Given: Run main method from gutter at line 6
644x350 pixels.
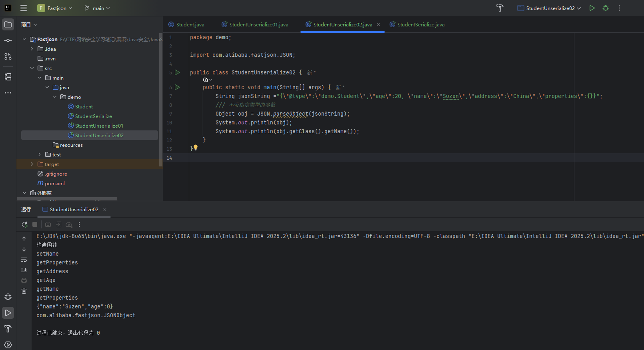Looking at the screenshot, I should [177, 87].
